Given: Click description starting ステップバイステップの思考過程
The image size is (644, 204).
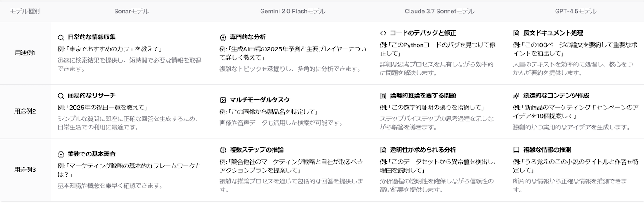Looking at the screenshot, I should tap(437, 123).
